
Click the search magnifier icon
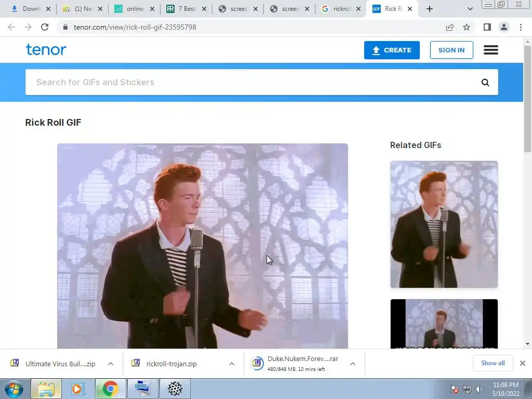(485, 83)
